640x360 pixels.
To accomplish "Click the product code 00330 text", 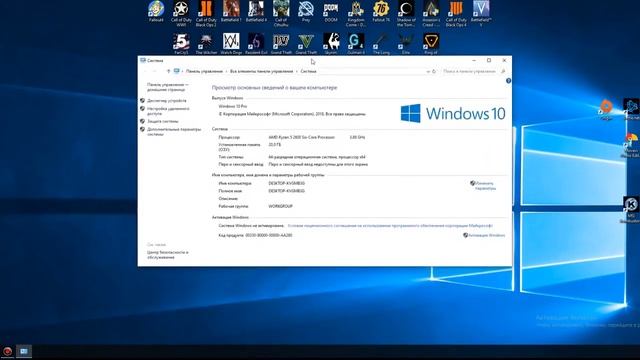I will [x=269, y=236].
